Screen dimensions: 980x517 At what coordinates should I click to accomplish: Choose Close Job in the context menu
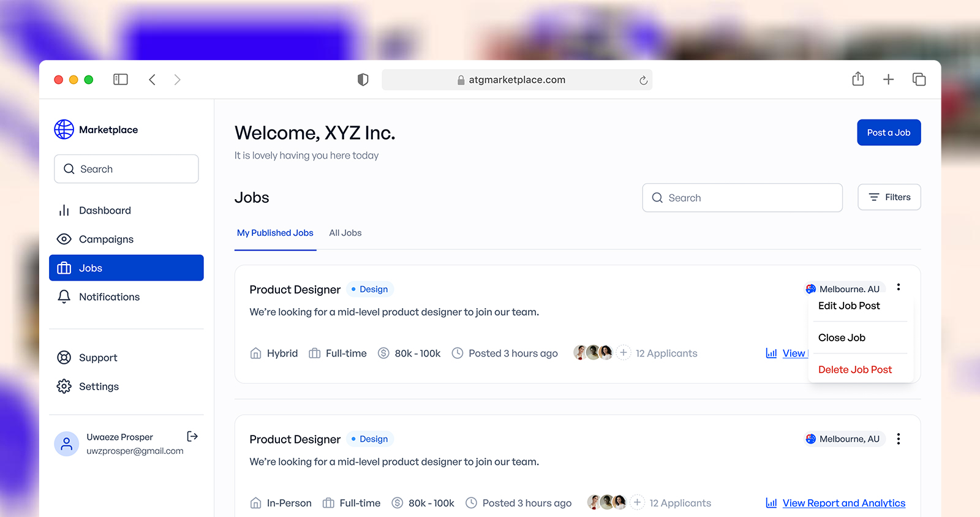(x=842, y=338)
